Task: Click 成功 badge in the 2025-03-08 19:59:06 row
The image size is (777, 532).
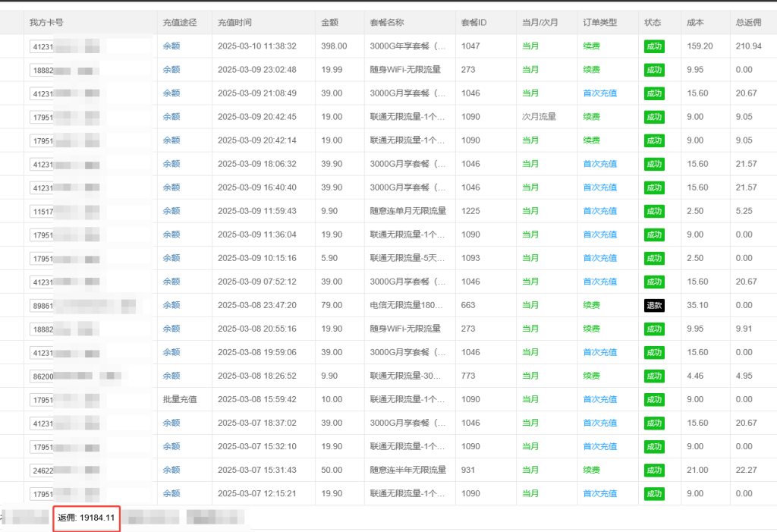Action: [x=654, y=353]
